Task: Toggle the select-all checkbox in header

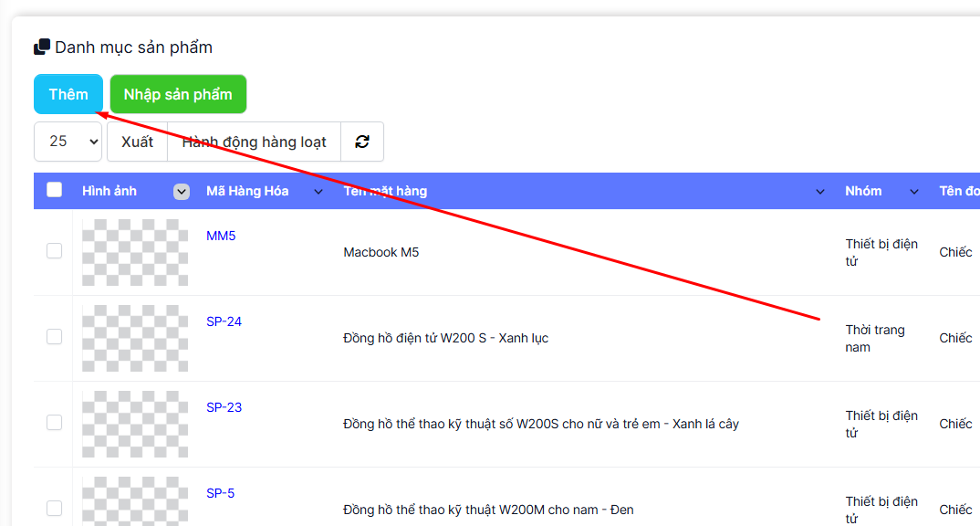Action: pos(55,190)
